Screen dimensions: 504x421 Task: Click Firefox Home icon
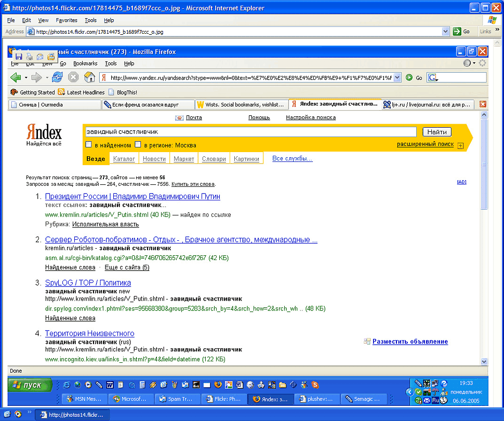90,77
